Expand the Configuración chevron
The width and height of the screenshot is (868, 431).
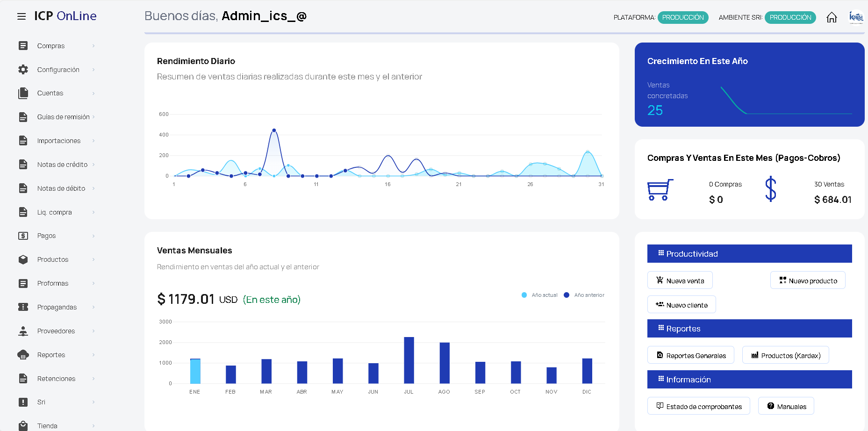point(93,70)
